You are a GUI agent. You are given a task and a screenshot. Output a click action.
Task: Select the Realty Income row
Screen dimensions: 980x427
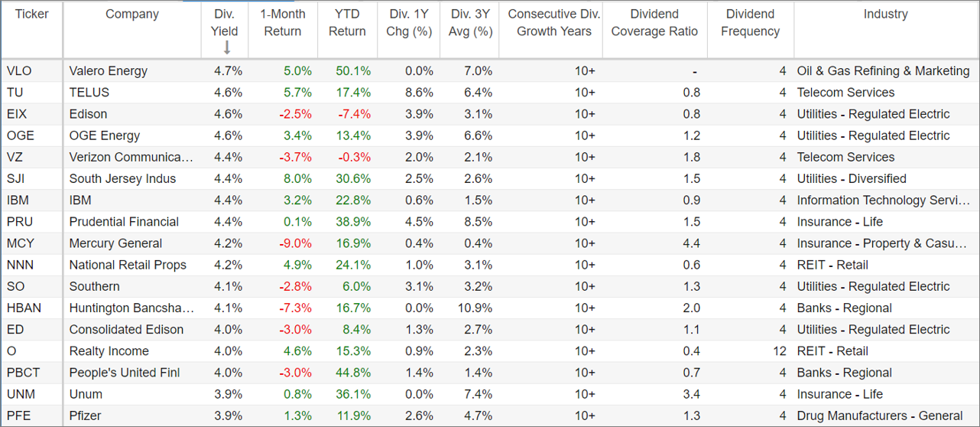pyautogui.click(x=490, y=351)
